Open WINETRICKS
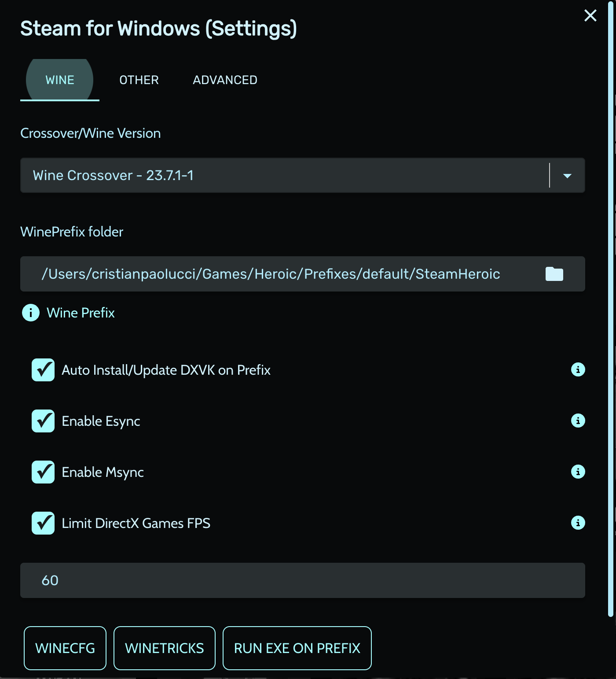Viewport: 616px width, 679px height. (165, 648)
